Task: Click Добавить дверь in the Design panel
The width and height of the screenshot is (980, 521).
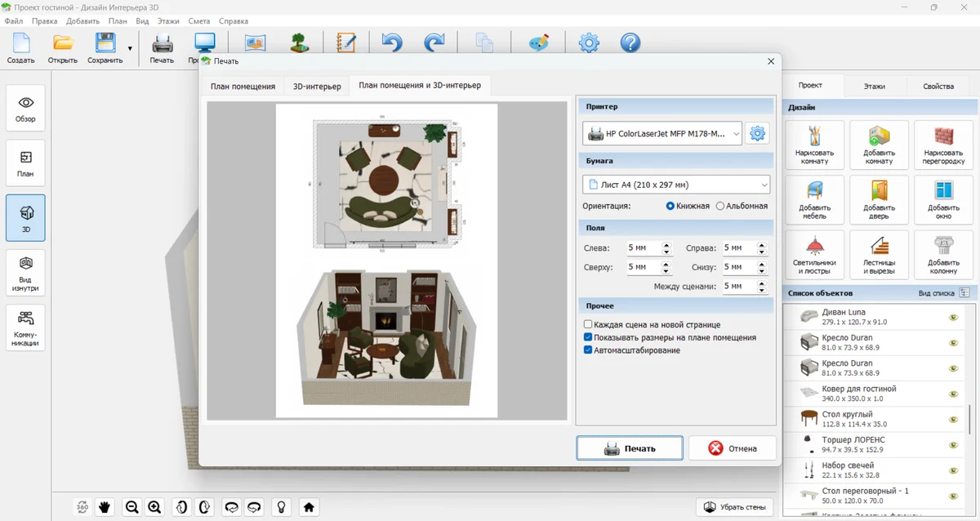Action: (x=879, y=200)
